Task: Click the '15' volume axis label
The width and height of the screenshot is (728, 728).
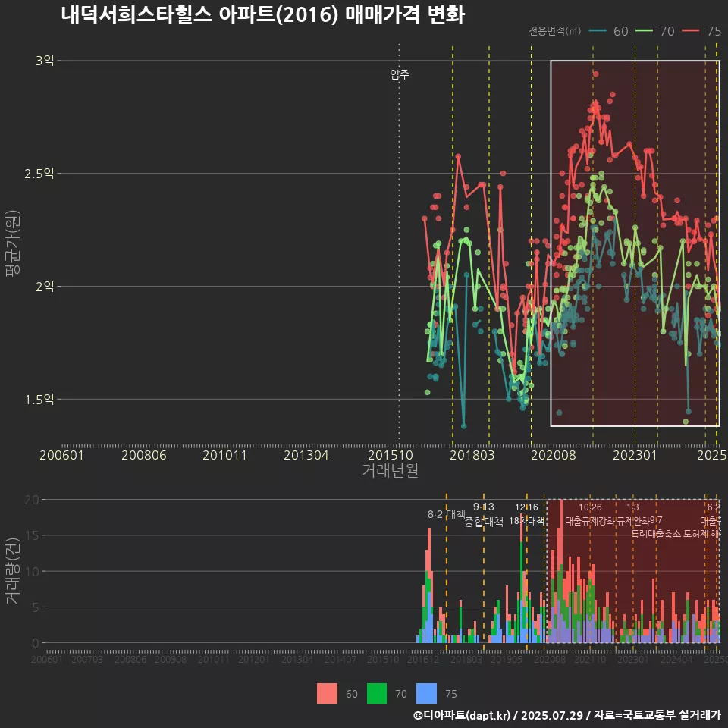Action: pyautogui.click(x=32, y=535)
